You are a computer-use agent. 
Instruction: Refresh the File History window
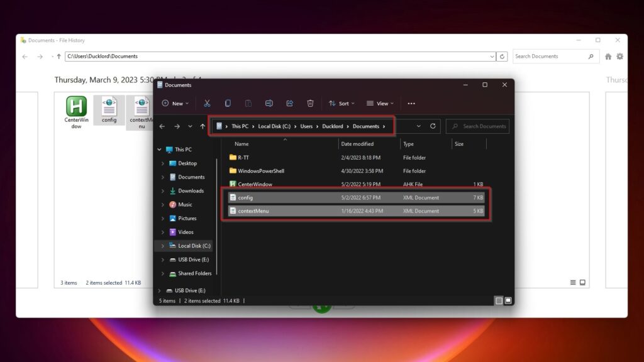tap(502, 57)
